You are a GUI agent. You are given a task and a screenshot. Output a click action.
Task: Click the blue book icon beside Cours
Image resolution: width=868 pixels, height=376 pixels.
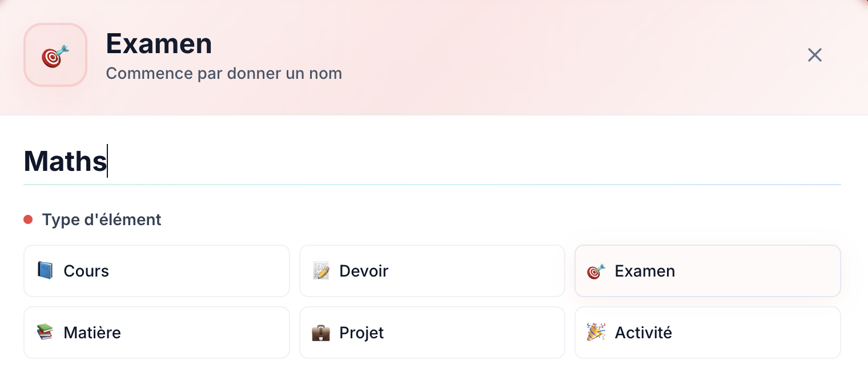tap(45, 271)
